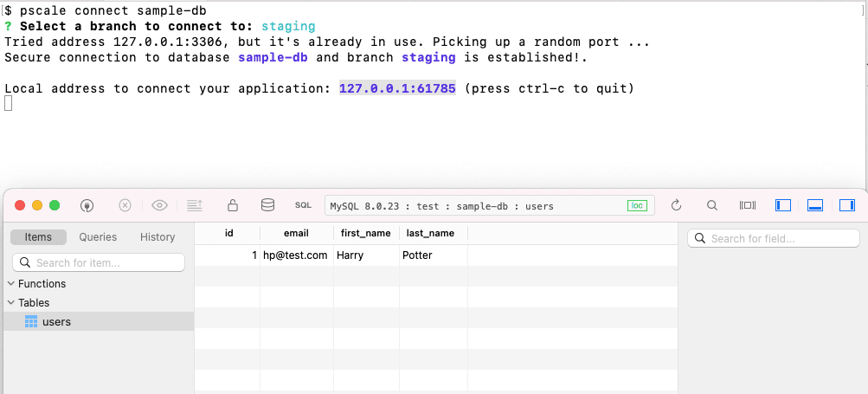Click the refresh icon beside the address bar
The width and height of the screenshot is (868, 394).
pyautogui.click(x=677, y=205)
